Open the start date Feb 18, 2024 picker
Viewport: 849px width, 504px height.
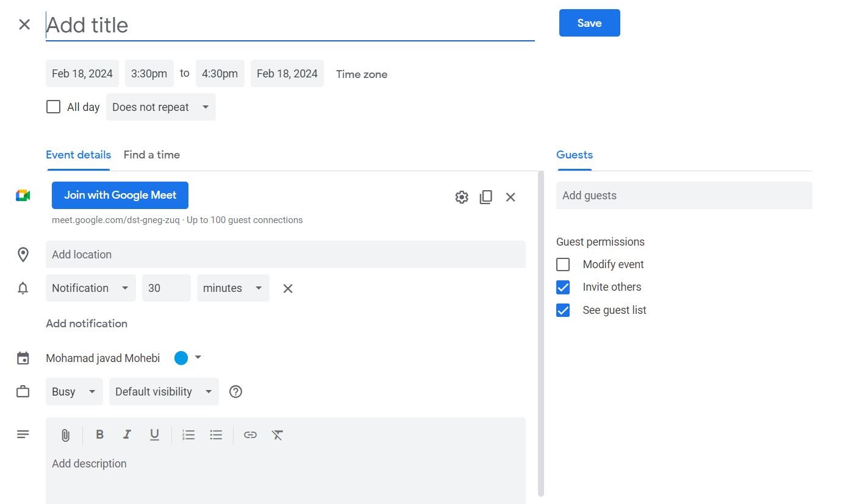click(82, 74)
